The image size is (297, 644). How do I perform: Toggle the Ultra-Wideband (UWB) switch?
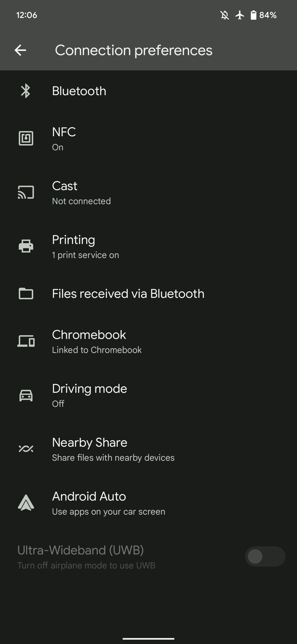[265, 556]
